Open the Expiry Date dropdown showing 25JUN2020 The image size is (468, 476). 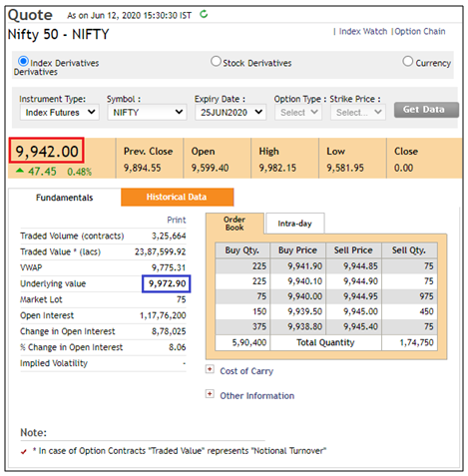231,113
